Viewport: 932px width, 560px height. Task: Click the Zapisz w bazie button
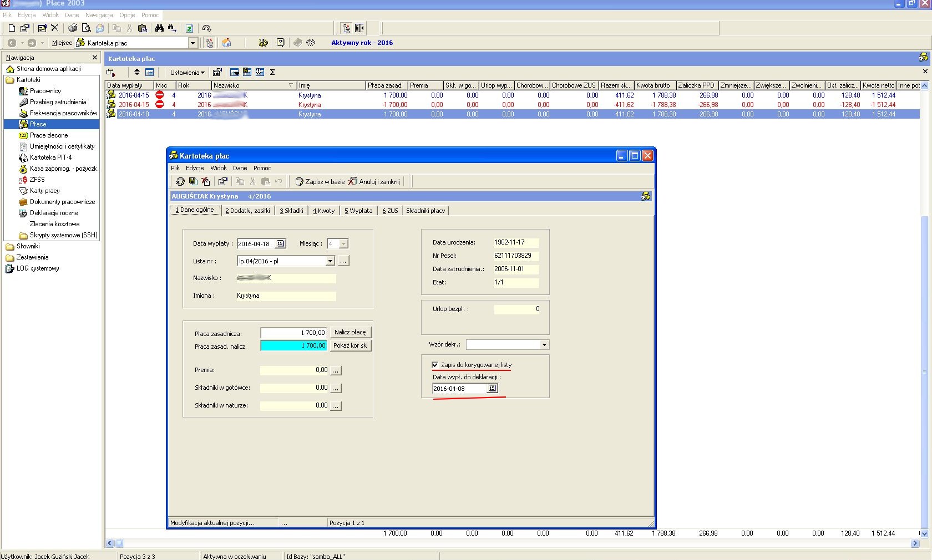(320, 181)
